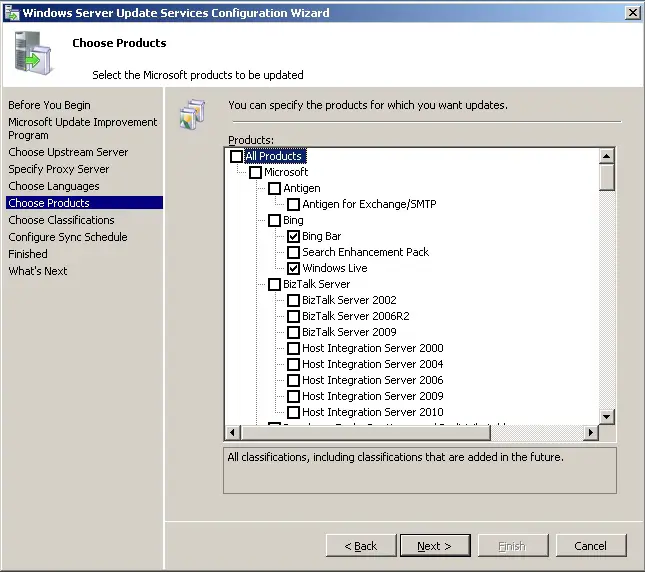645x572 pixels.
Task: Check Host Integration Server 2000 checkbox
Action: point(293,348)
